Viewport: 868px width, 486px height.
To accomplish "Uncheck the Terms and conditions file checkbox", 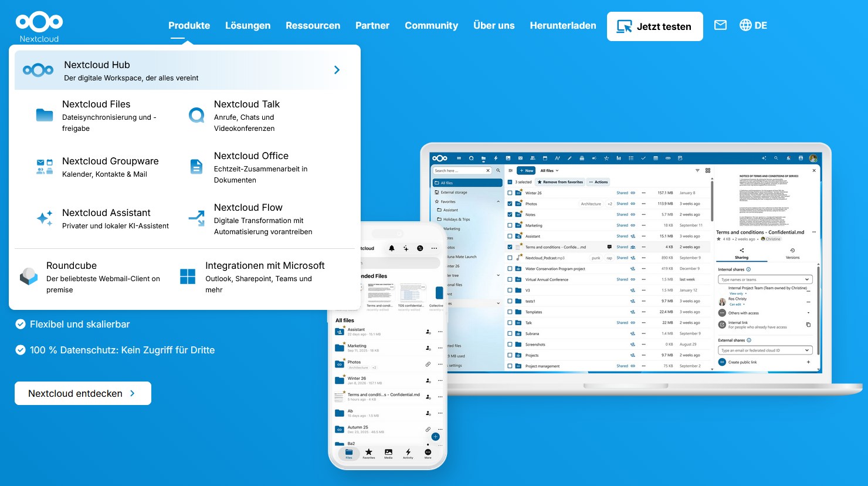I will (510, 247).
